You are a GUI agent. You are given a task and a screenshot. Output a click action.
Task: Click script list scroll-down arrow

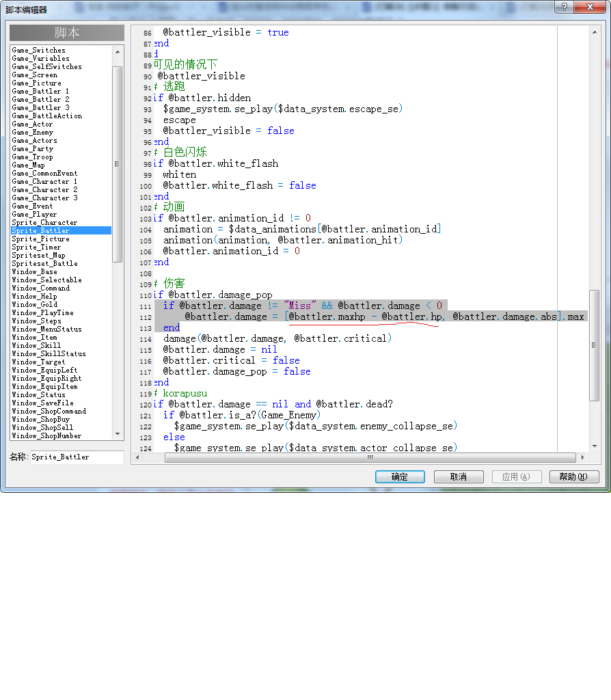point(118,434)
